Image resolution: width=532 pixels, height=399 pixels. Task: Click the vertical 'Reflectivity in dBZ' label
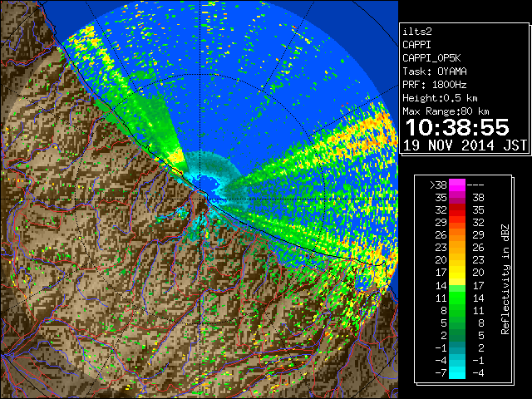click(505, 279)
